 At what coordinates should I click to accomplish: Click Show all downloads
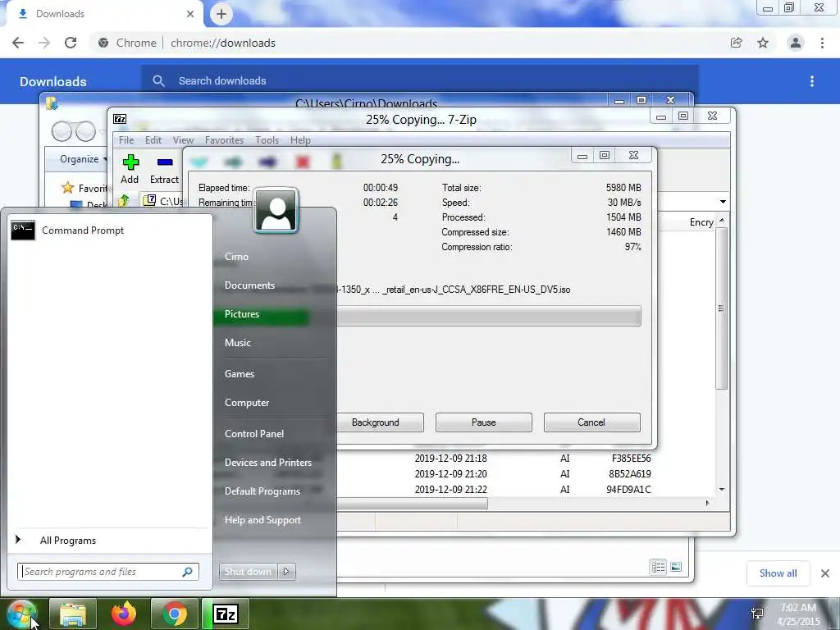778,573
